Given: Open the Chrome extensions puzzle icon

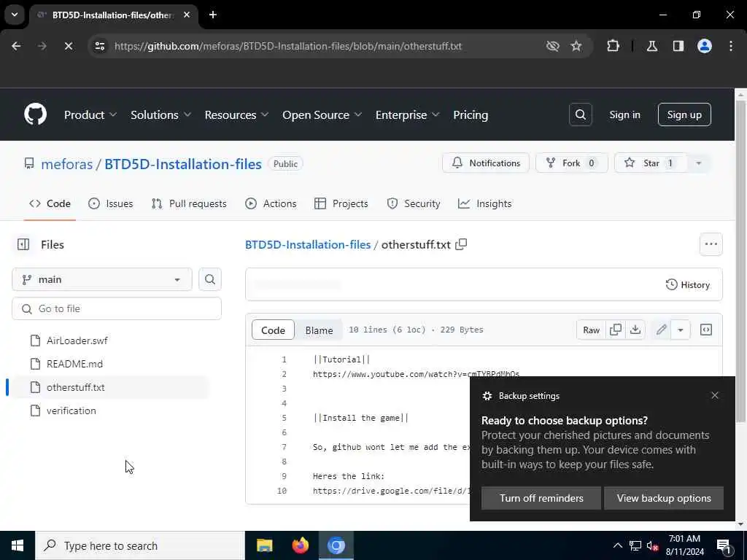Looking at the screenshot, I should [x=613, y=46].
